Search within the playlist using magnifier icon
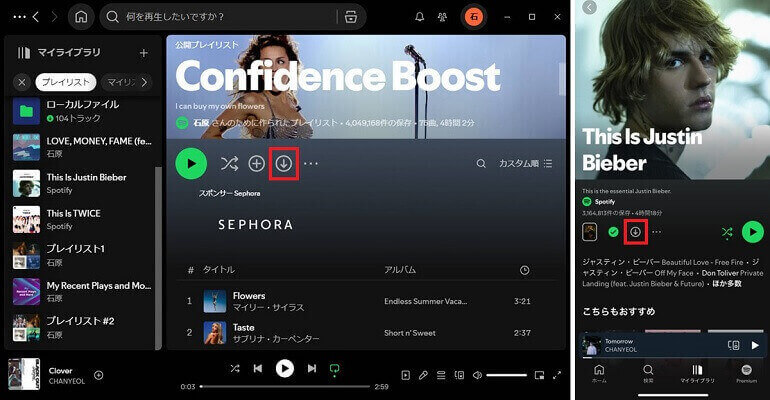The image size is (770, 400). (x=481, y=163)
